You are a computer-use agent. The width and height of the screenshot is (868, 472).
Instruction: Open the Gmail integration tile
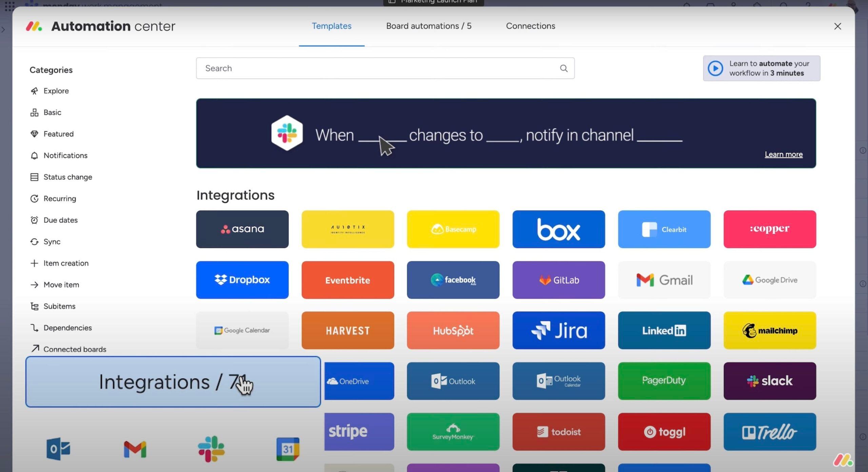pos(664,280)
